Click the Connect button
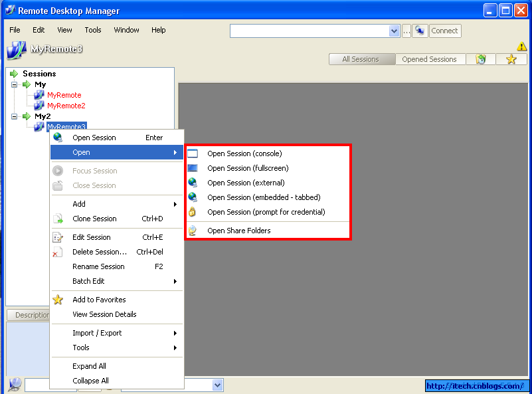This screenshot has height=394, width=532. pyautogui.click(x=444, y=31)
